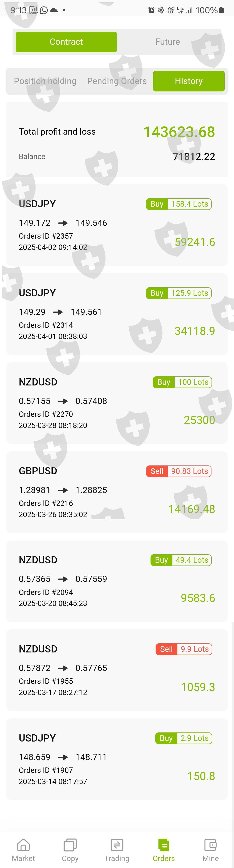Open the Market tab icon
Viewport: 234px width, 868px height.
pos(23,845)
